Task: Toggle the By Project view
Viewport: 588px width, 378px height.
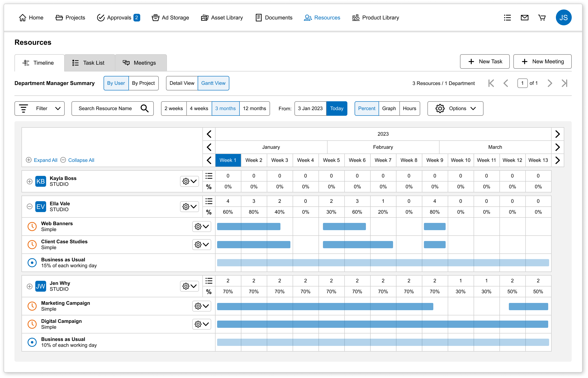Action: click(x=143, y=83)
